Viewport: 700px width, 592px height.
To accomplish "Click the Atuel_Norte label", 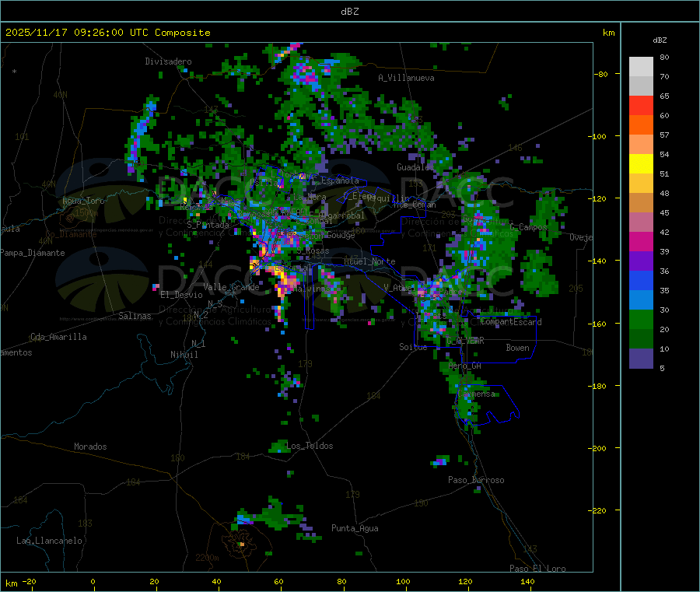I will (369, 261).
